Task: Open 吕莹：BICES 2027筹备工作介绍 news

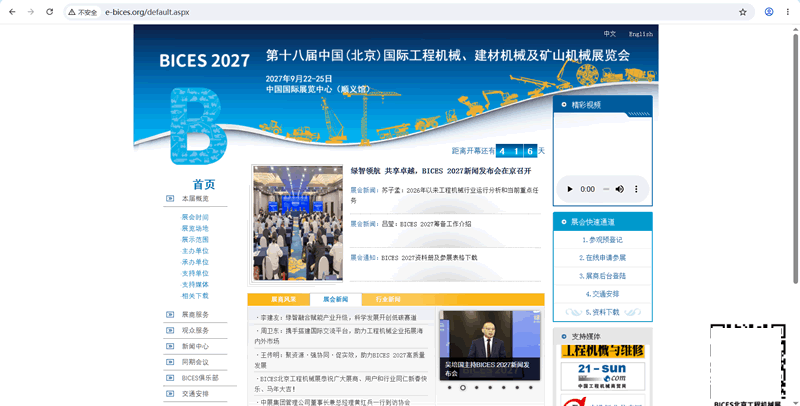Action: (x=427, y=224)
